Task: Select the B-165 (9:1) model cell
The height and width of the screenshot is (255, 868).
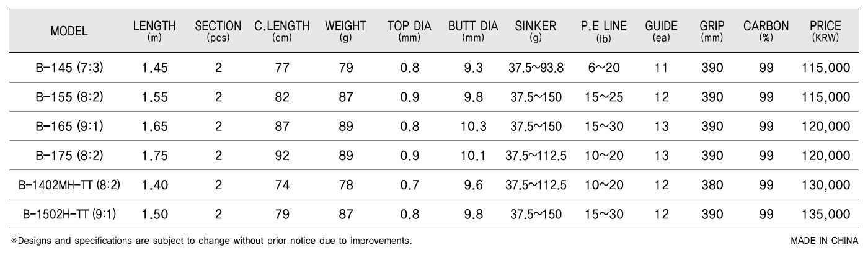Action: pyautogui.click(x=69, y=126)
